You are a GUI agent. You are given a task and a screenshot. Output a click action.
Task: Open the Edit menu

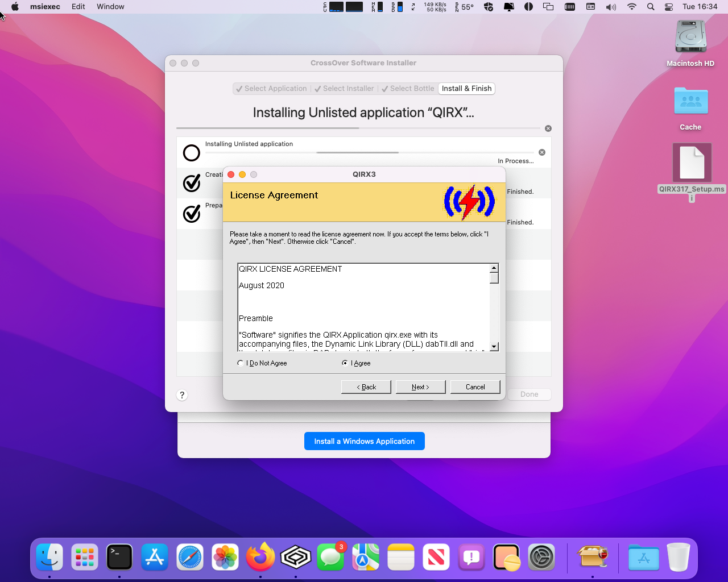point(78,7)
